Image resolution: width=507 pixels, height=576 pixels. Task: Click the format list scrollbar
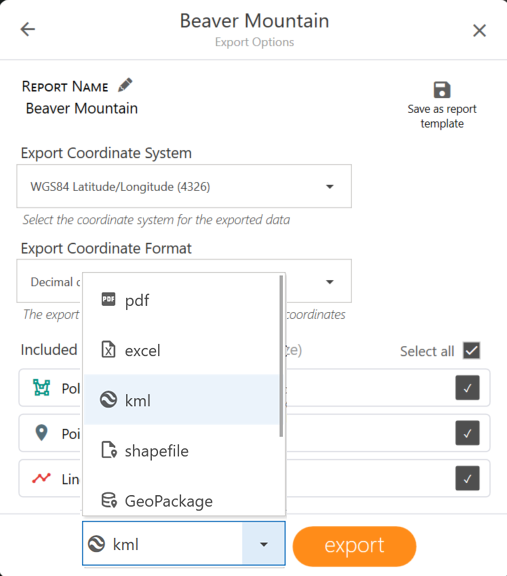281,356
